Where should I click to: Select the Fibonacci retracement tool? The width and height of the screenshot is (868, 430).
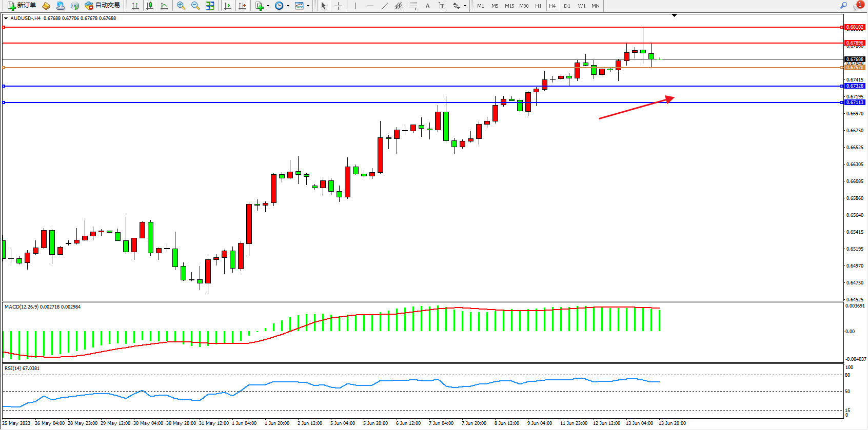(413, 6)
